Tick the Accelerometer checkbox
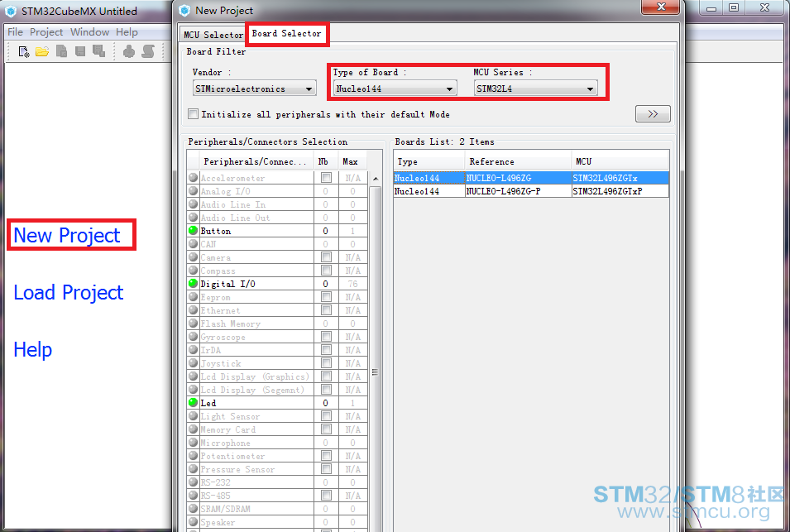790x532 pixels. pos(327,178)
